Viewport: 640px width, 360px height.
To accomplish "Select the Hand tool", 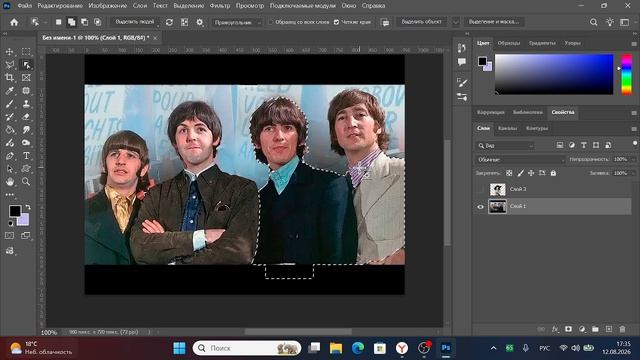I will coord(9,182).
